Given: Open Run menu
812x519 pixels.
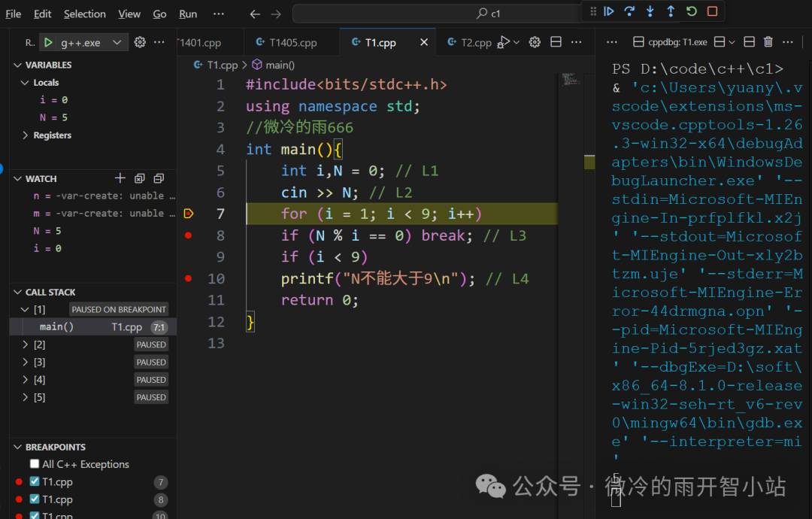Looking at the screenshot, I should (x=188, y=14).
